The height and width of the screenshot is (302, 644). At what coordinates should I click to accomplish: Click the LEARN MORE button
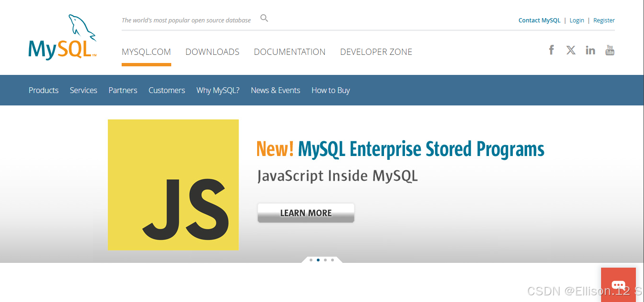pos(306,213)
